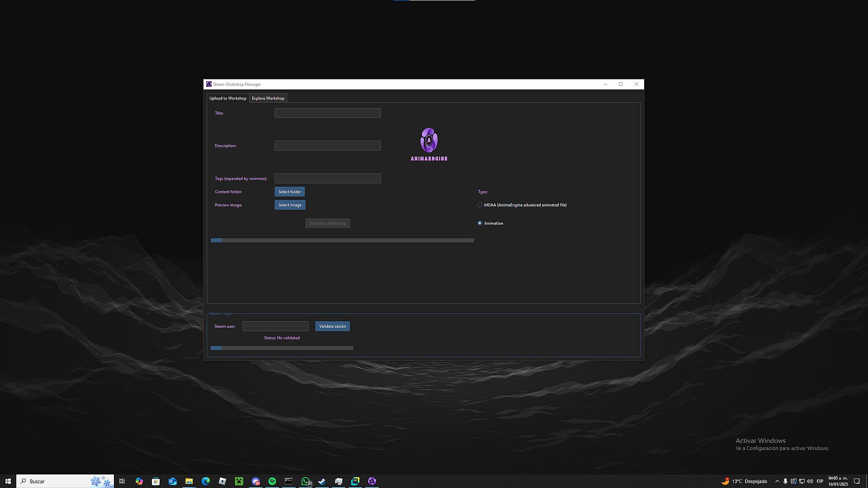This screenshot has width=868, height=488.
Task: Open Microsoft Edge from the taskbar
Action: click(206, 481)
